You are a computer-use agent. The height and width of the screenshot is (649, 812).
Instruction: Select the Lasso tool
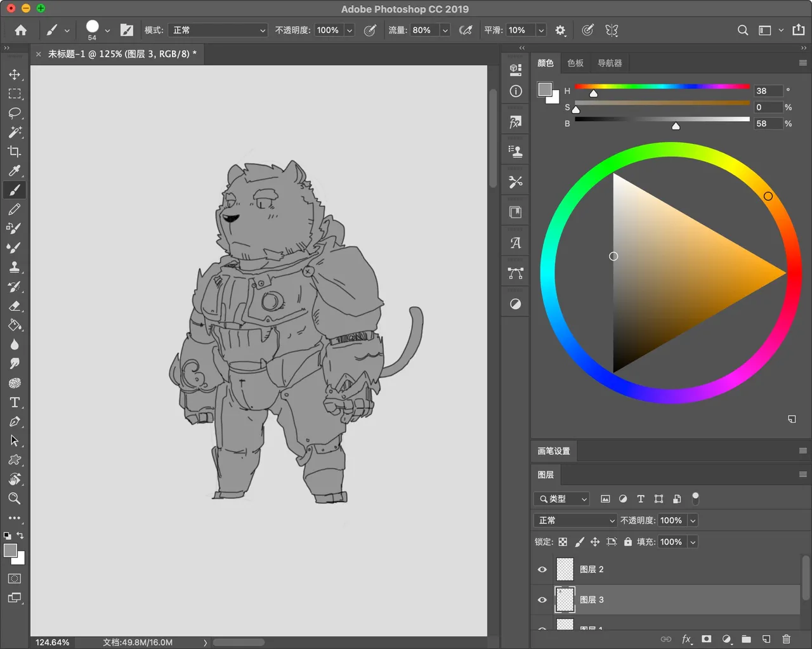click(15, 113)
